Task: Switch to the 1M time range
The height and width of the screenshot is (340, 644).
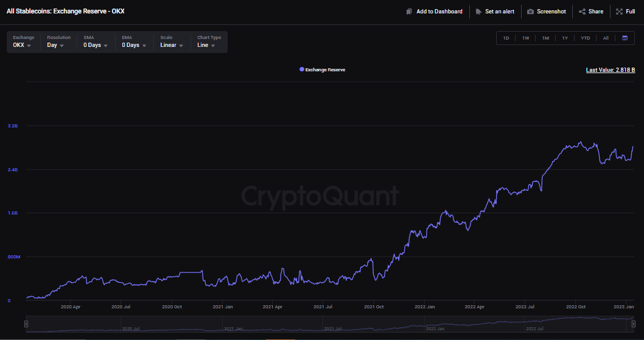Action: (545, 38)
